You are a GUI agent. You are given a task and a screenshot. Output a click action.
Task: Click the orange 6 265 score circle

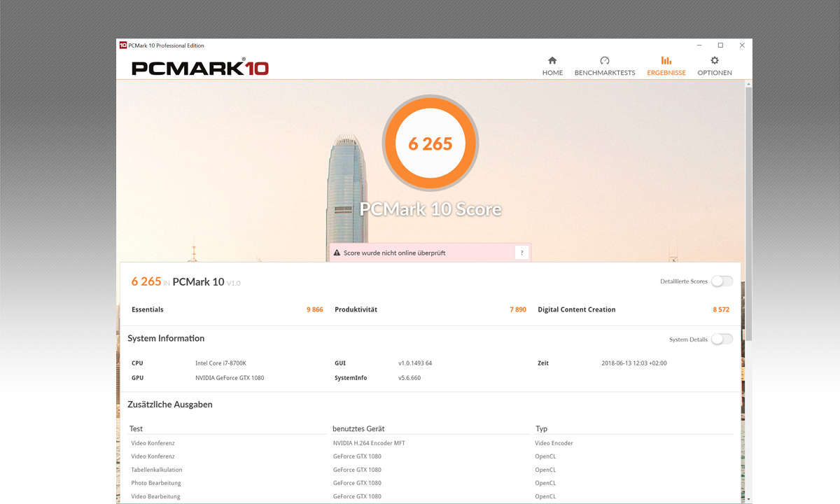pyautogui.click(x=430, y=143)
